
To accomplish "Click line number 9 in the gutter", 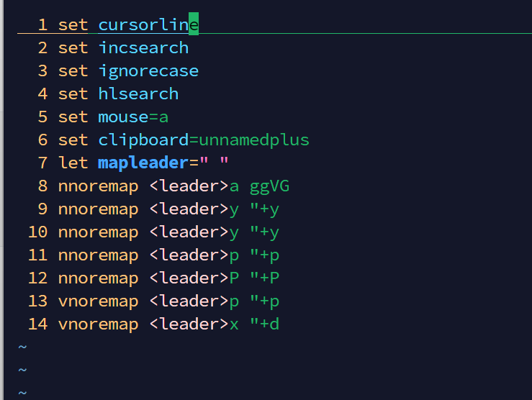I will click(x=42, y=209).
